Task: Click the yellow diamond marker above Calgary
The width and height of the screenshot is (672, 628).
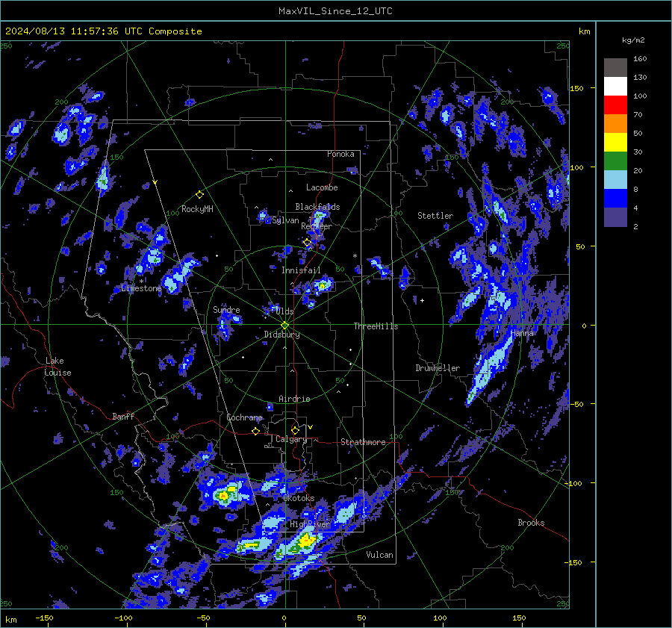Action: [x=295, y=430]
